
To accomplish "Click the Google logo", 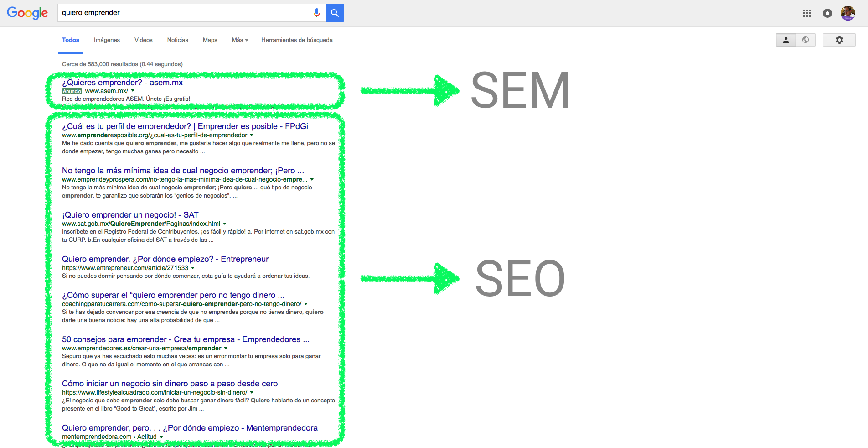I will pyautogui.click(x=27, y=13).
